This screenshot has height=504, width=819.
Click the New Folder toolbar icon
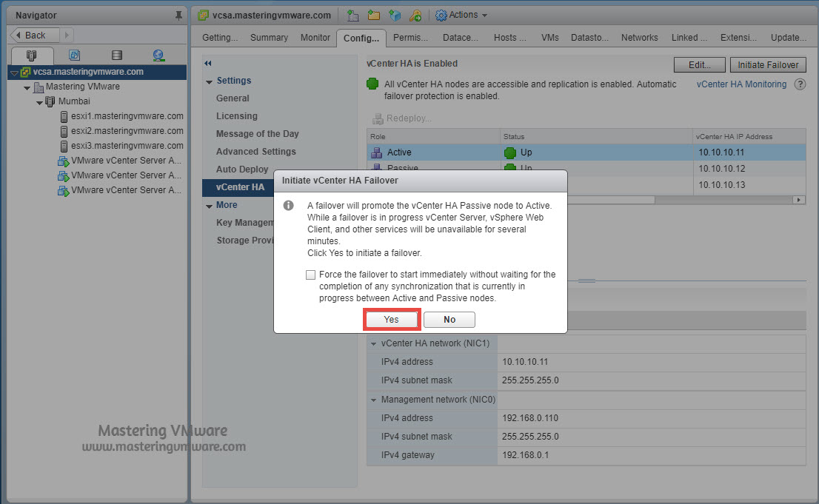click(x=373, y=15)
